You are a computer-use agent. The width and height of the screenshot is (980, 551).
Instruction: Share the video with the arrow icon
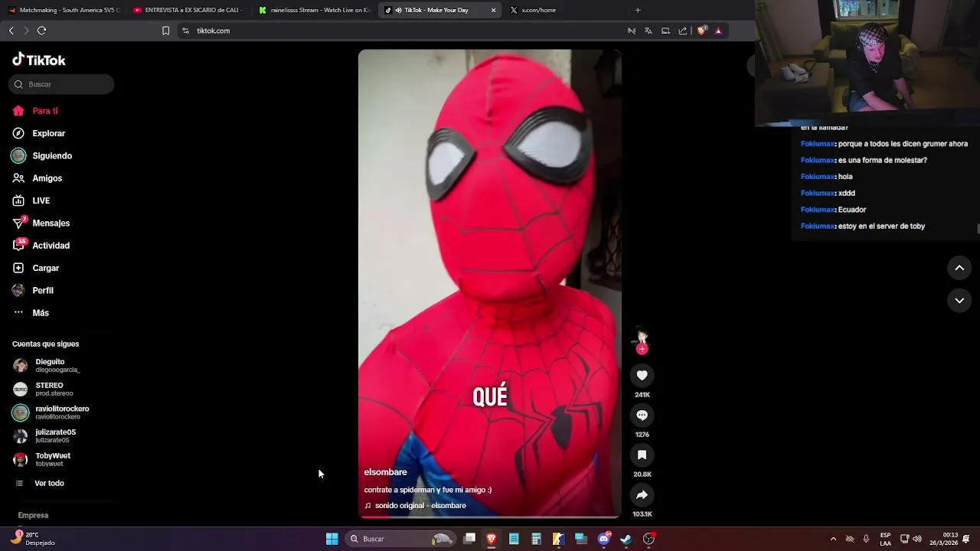(642, 494)
